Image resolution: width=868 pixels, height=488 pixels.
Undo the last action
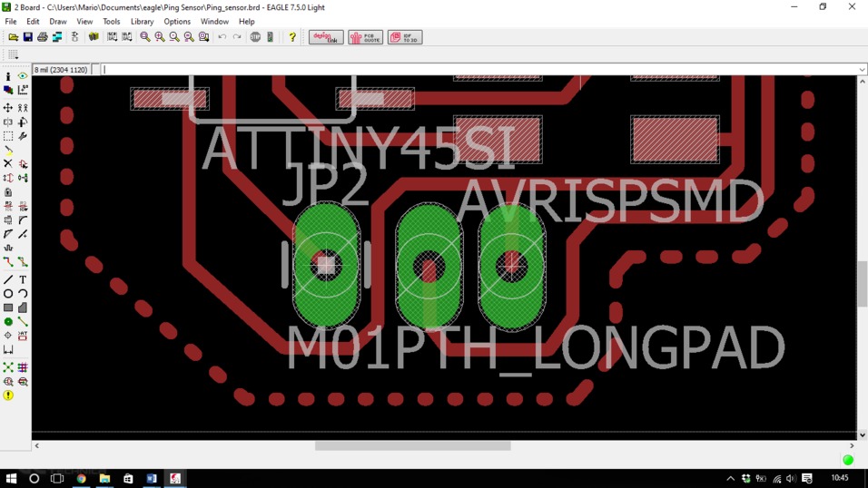click(x=222, y=37)
